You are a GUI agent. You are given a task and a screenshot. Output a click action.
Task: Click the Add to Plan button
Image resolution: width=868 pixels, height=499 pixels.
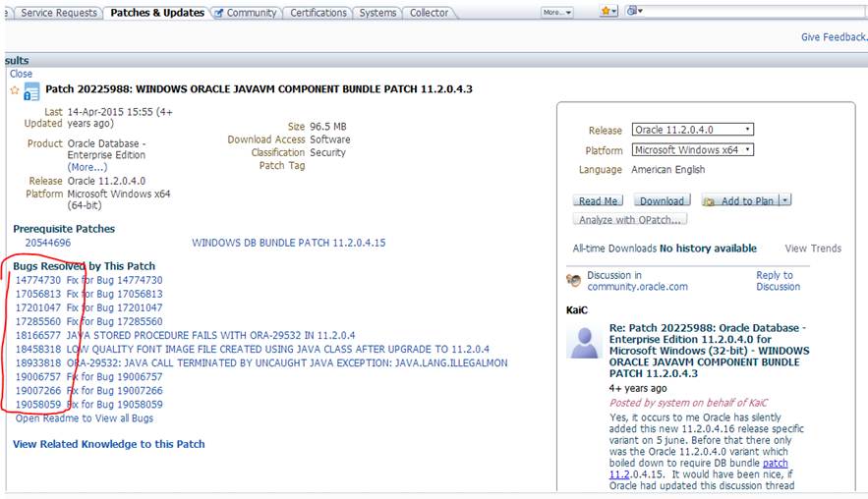coord(740,200)
